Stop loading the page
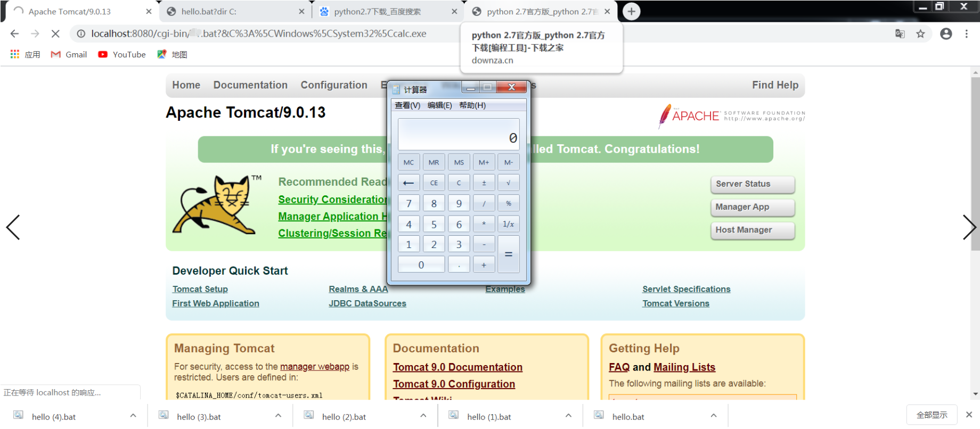 [55, 34]
